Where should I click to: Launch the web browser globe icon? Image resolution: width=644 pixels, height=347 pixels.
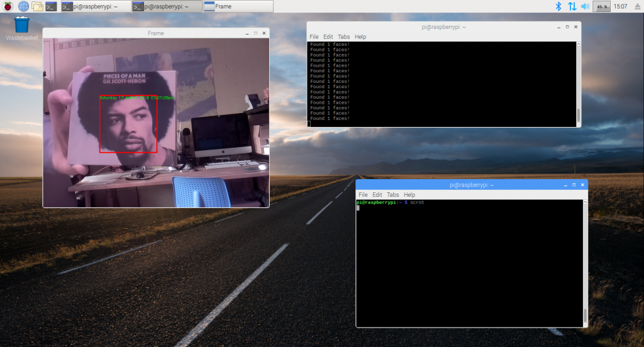(x=23, y=6)
